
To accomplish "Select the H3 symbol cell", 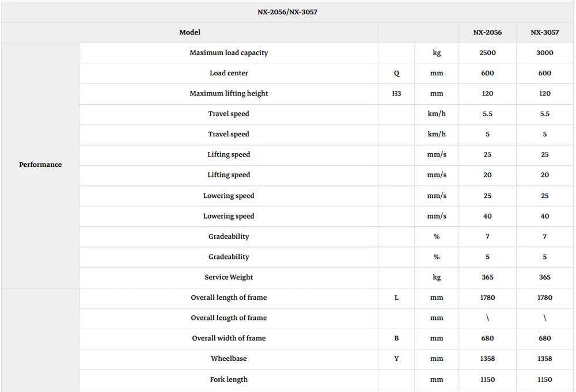I will click(x=396, y=94).
